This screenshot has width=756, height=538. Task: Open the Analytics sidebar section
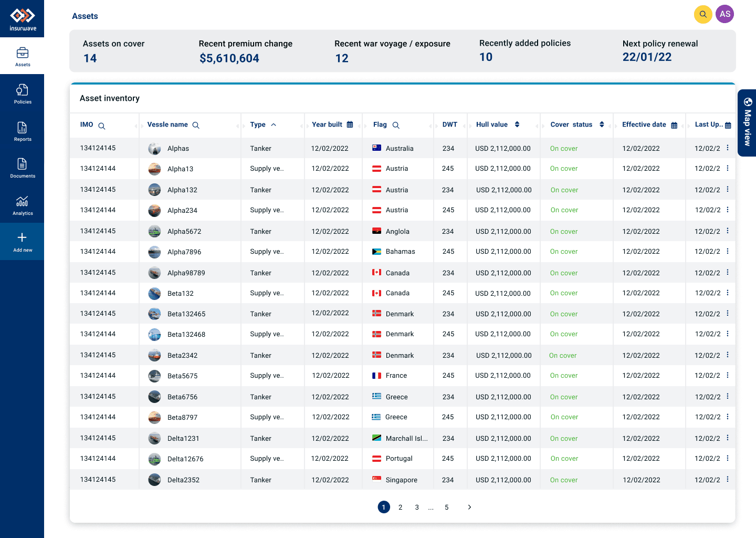(22, 205)
